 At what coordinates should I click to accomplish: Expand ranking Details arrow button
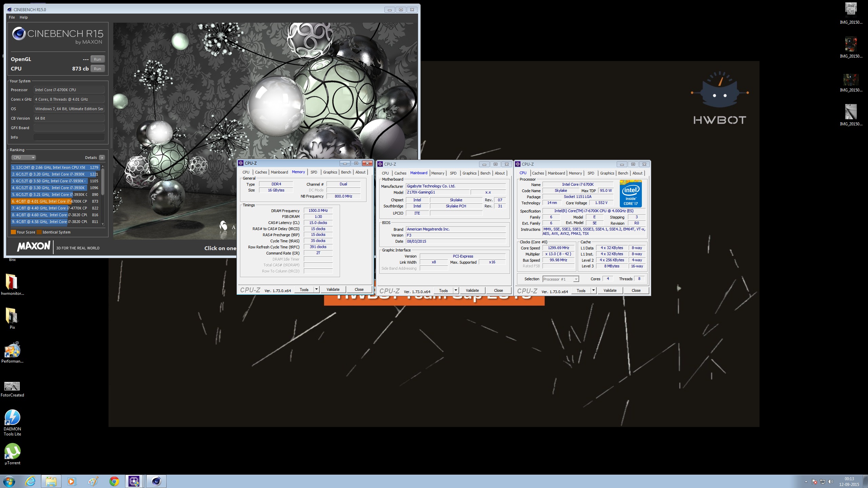[102, 158]
